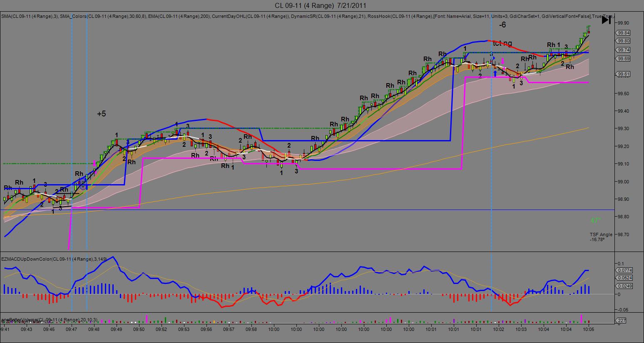Click the 09:43 time axis label
The image size is (644, 343).
tap(26, 329)
